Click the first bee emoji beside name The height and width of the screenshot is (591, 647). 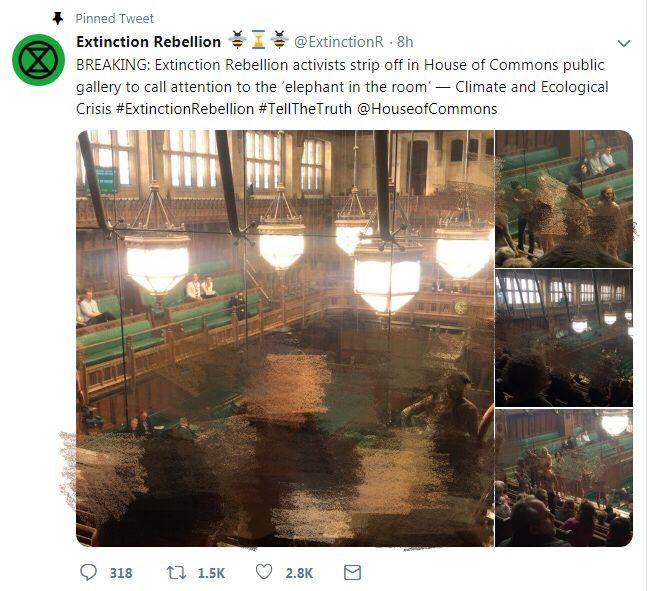[x=237, y=40]
